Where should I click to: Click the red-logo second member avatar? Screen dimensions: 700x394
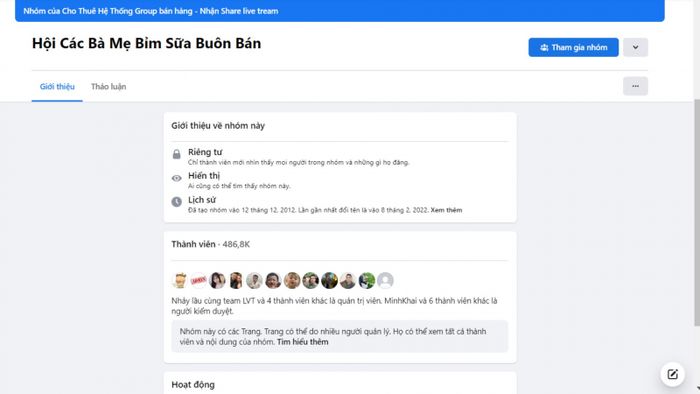point(198,280)
